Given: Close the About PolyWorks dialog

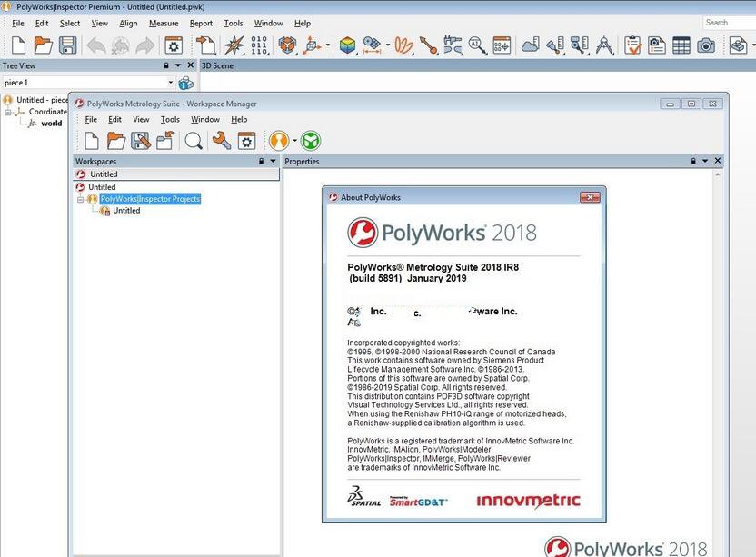Looking at the screenshot, I should coord(590,197).
